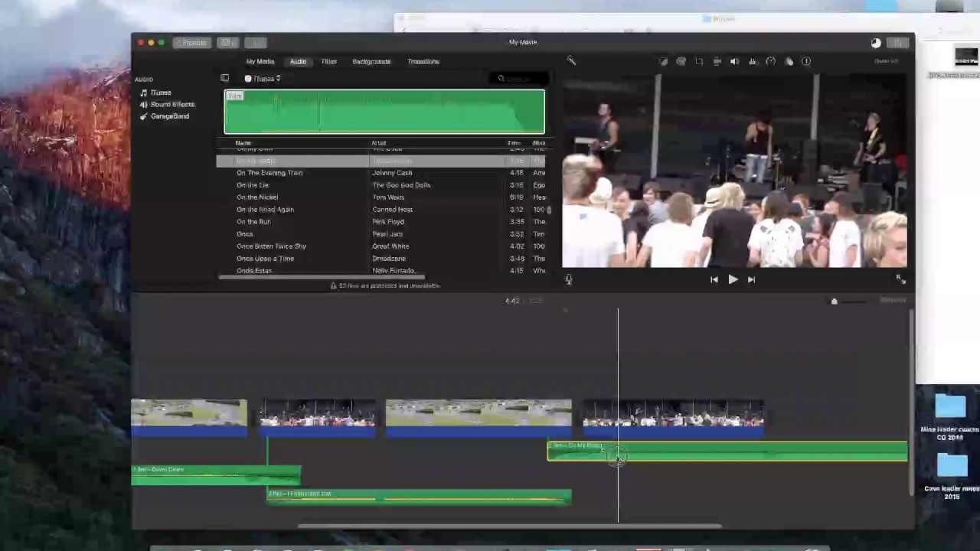Image resolution: width=980 pixels, height=551 pixels.
Task: Select the second crowd video clip
Action: pyautogui.click(x=317, y=418)
